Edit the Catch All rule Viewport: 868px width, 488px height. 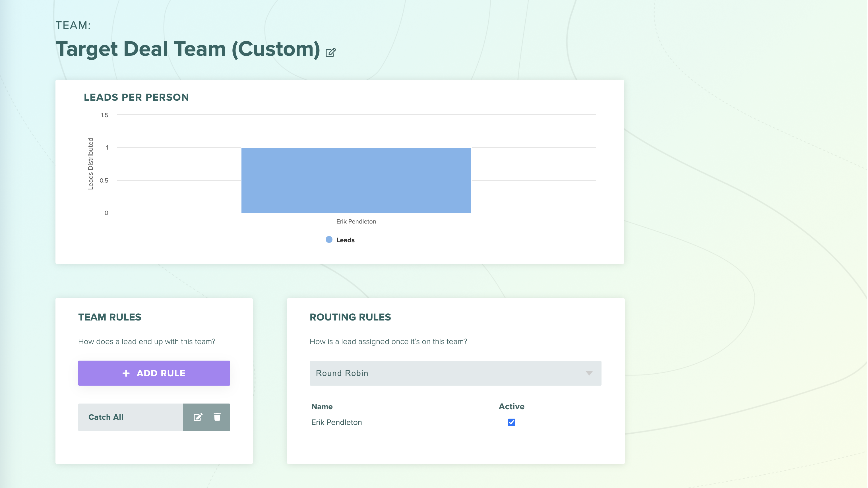(198, 417)
